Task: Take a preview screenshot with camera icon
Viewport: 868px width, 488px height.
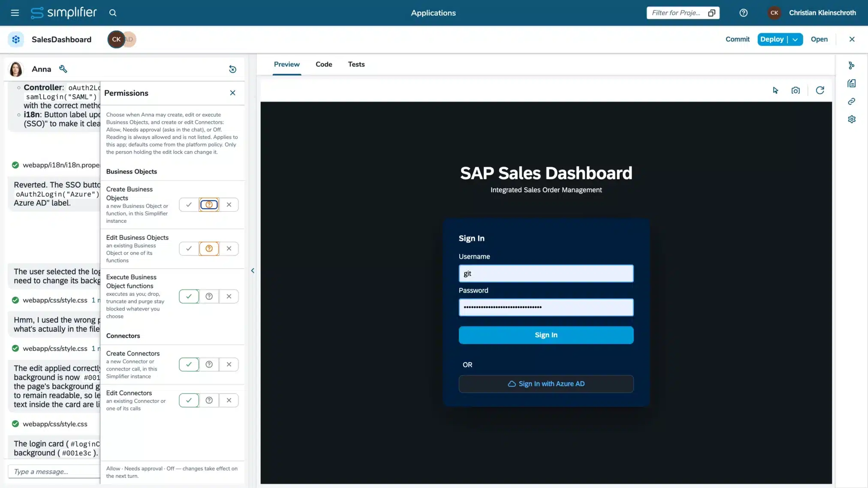Action: [x=796, y=90]
